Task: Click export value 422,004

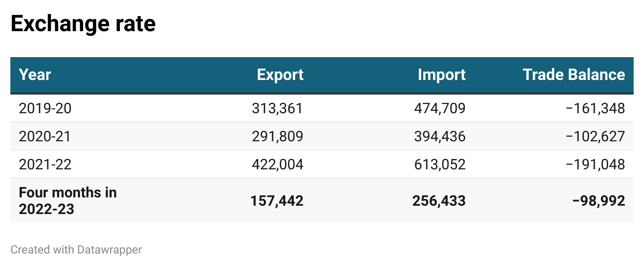Action: [277, 165]
